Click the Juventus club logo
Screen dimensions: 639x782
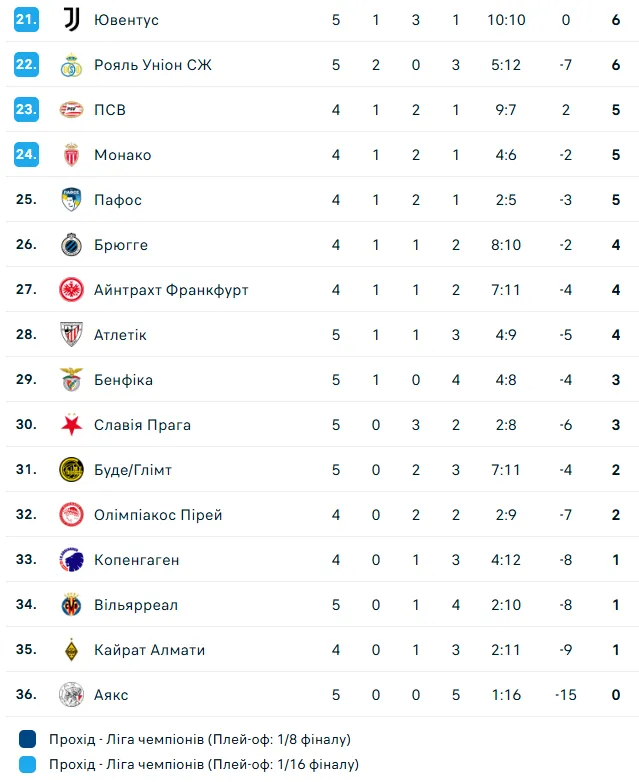71,20
